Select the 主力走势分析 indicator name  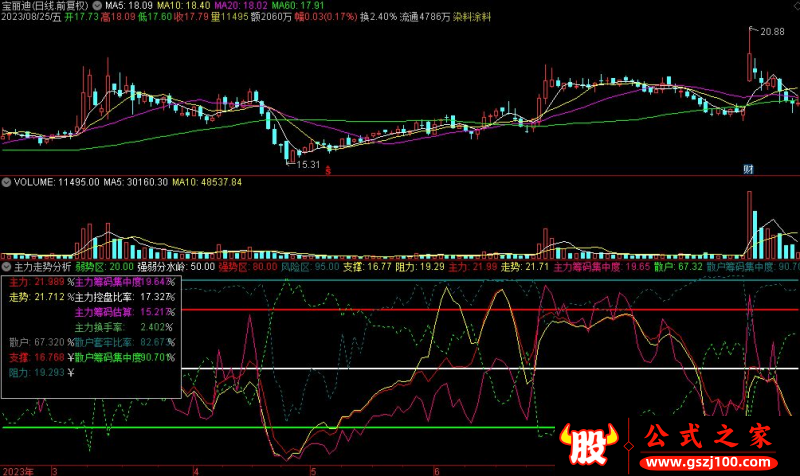(42, 267)
